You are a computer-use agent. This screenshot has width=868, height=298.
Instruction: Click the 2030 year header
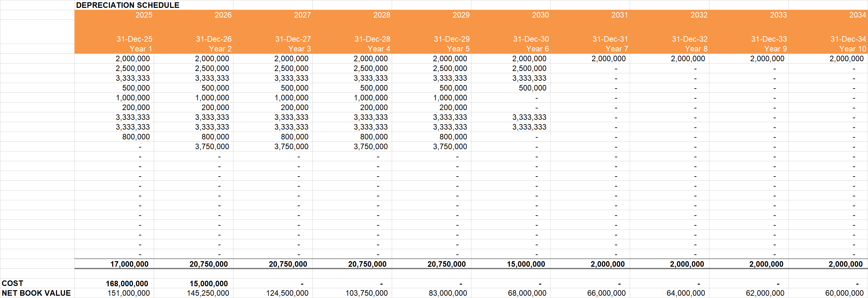[541, 15]
